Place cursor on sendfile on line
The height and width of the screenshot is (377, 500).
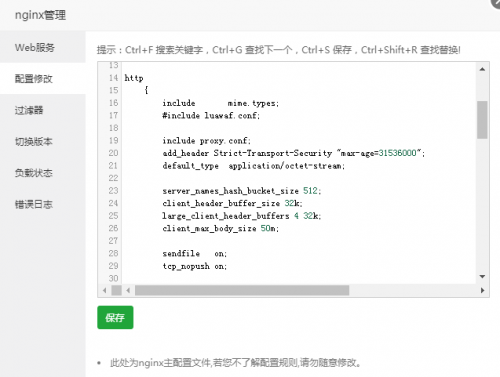[x=195, y=254]
